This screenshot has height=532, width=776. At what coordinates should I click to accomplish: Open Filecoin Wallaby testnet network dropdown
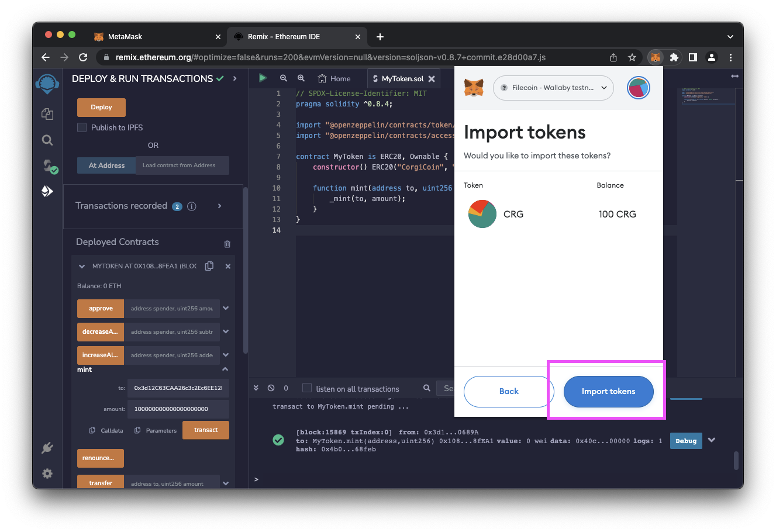(553, 88)
